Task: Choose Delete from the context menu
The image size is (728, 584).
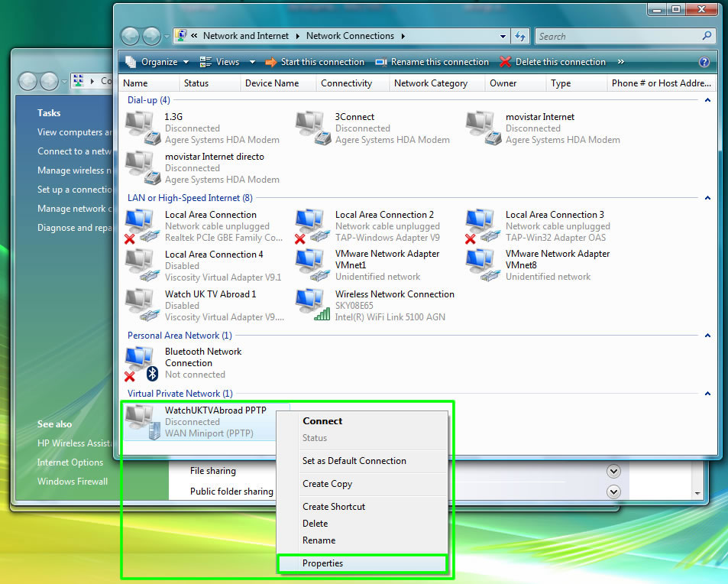Action: pyautogui.click(x=363, y=524)
